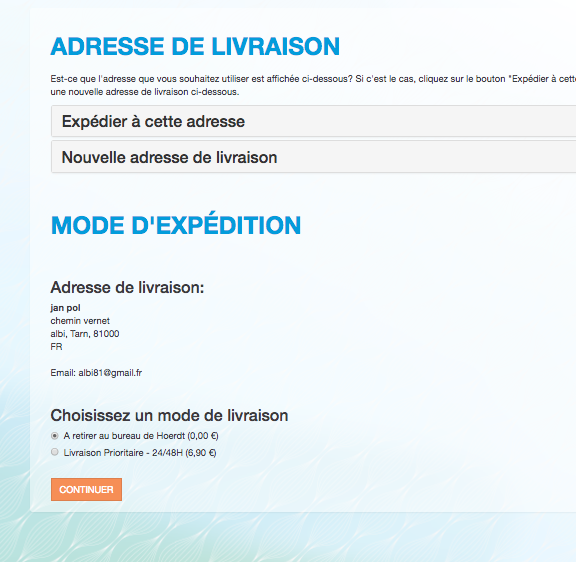Select 'Livraison Prioritaire - 24/48H' radio button

(x=55, y=452)
